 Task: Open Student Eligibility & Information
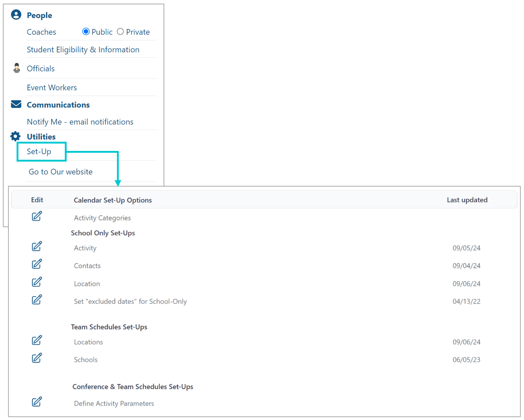83,50
